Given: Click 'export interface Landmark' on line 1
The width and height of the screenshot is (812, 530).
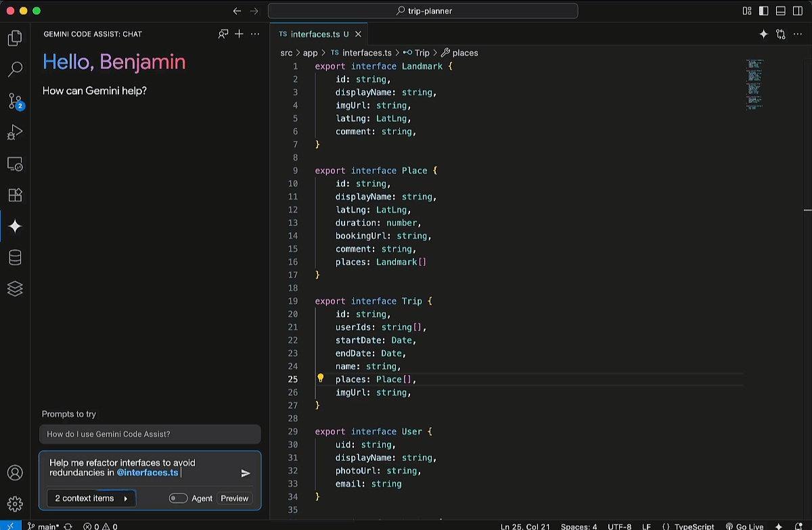Looking at the screenshot, I should [378, 66].
